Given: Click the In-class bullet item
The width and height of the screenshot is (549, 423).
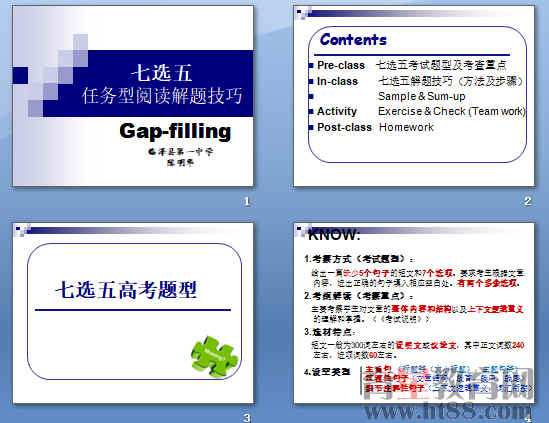Looking at the screenshot, I should click(337, 81).
